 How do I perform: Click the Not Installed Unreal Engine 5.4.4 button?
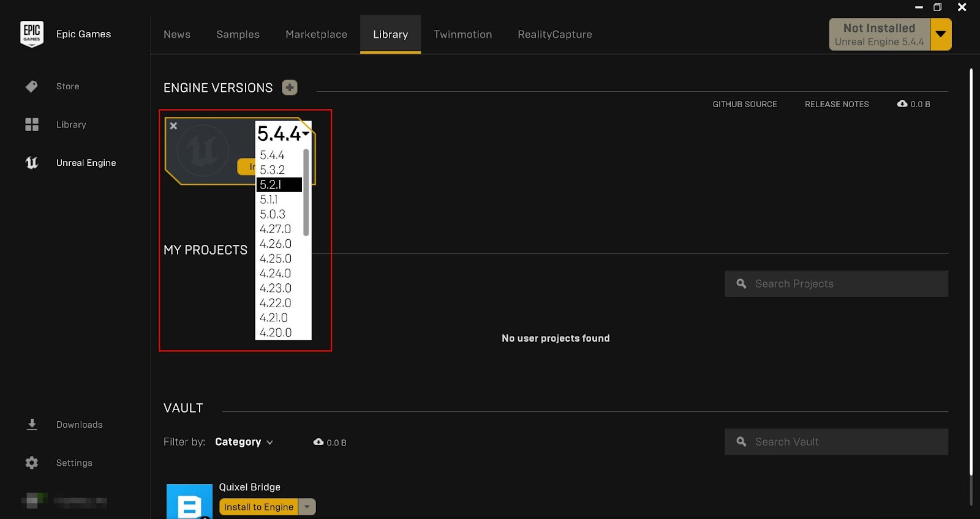pyautogui.click(x=880, y=34)
